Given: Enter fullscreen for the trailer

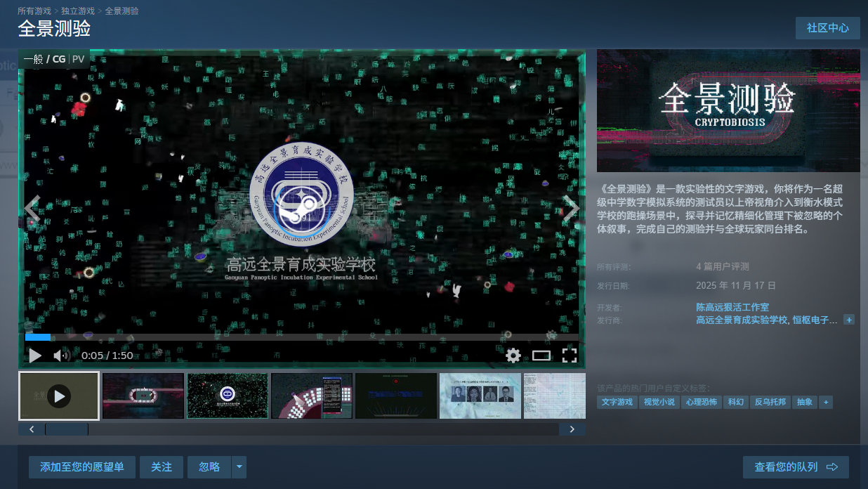Looking at the screenshot, I should [x=570, y=356].
